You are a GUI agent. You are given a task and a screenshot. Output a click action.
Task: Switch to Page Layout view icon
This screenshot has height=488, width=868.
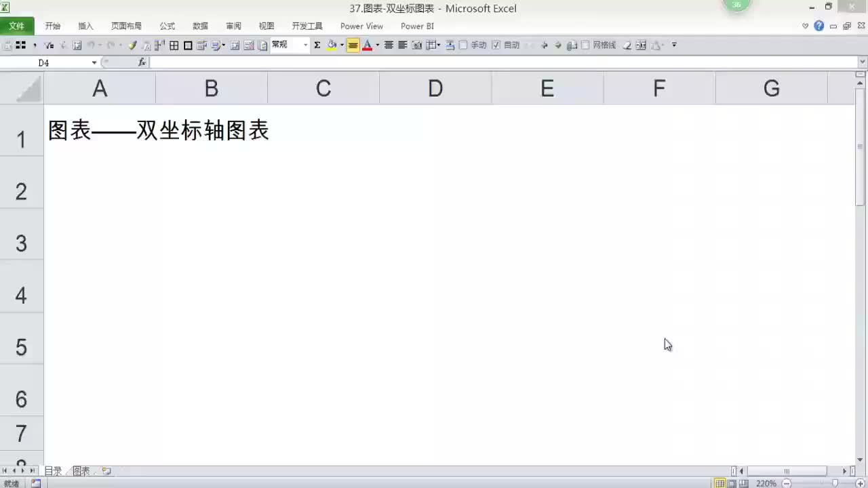pos(732,483)
